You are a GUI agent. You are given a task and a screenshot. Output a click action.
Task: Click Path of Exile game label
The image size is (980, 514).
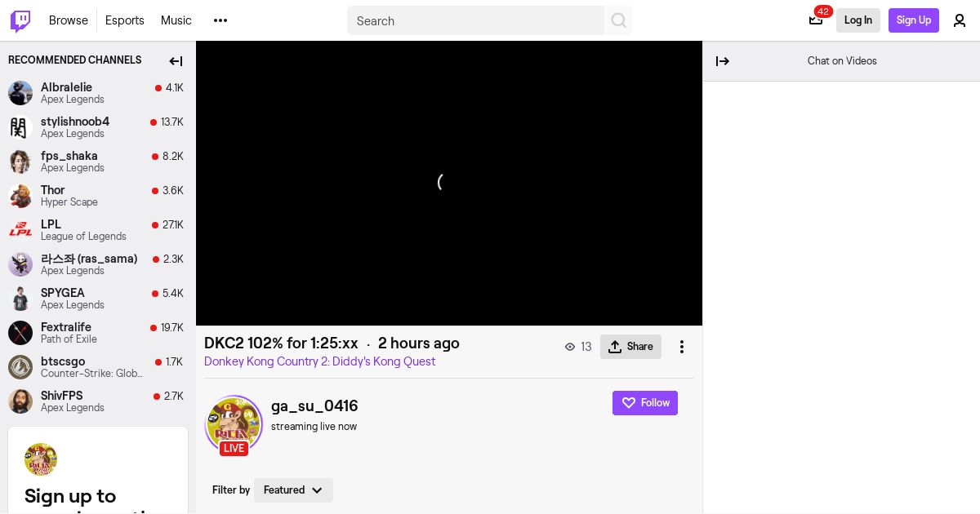[x=69, y=339]
